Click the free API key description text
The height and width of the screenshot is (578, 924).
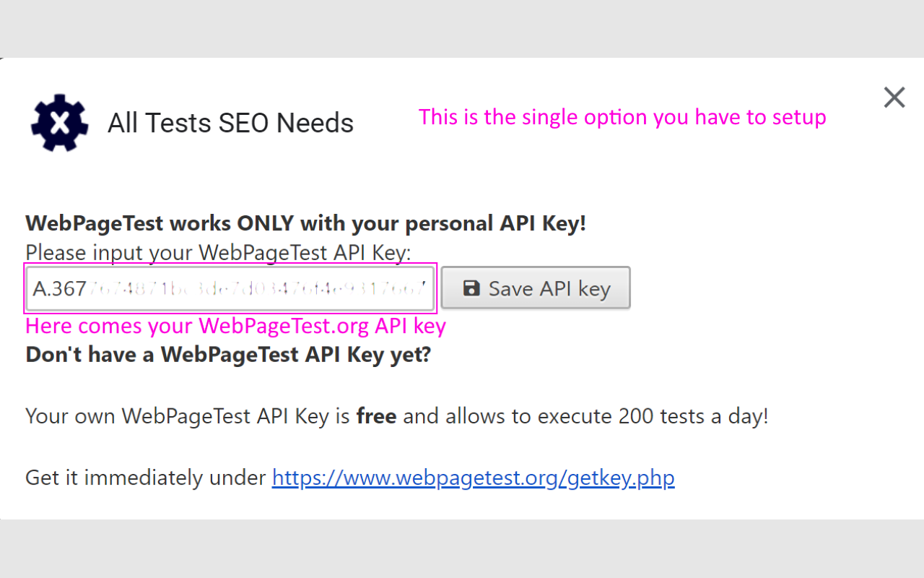[396, 415]
